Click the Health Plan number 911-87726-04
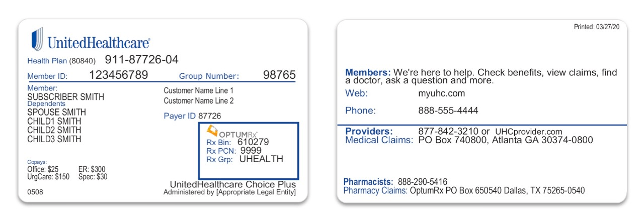644x221 pixels. pyautogui.click(x=141, y=60)
